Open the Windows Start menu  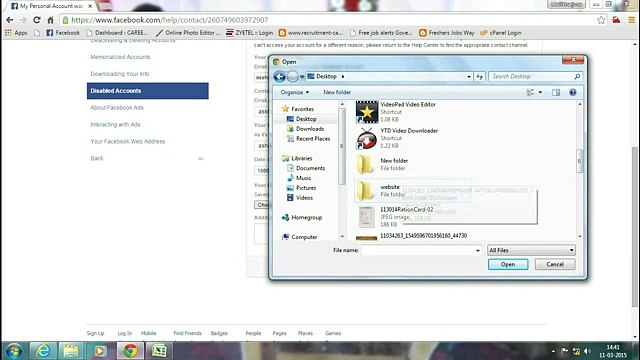[x=14, y=351]
